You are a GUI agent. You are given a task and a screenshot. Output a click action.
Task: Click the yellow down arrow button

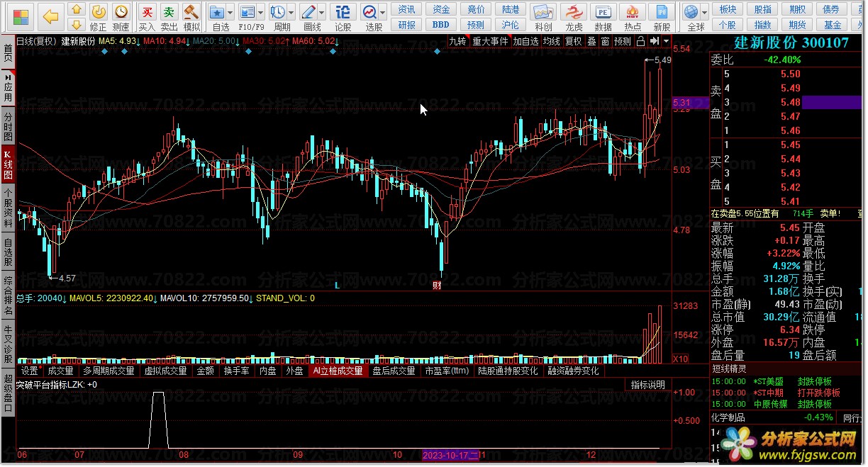(77, 23)
